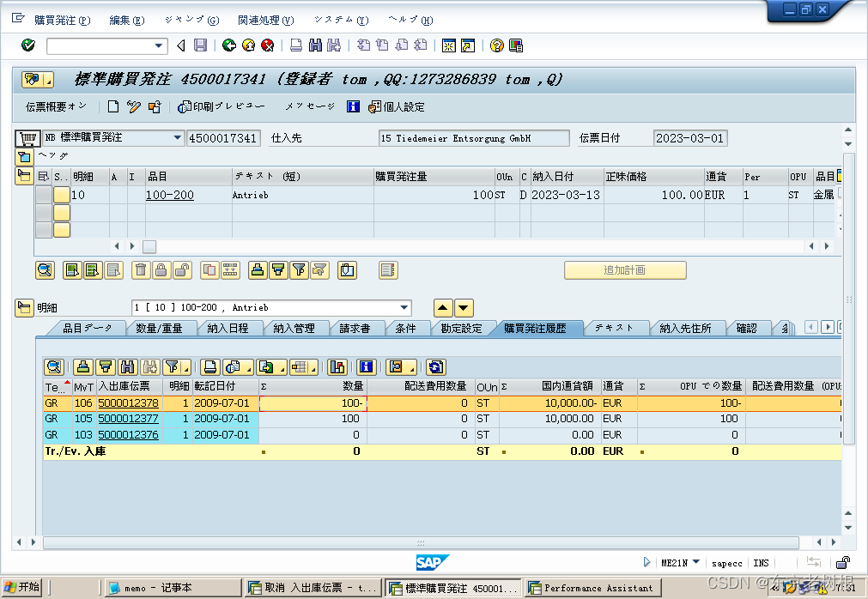Image resolution: width=868 pixels, height=599 pixels.
Task: Click the refresh icon in history toolbar
Action: (x=436, y=366)
